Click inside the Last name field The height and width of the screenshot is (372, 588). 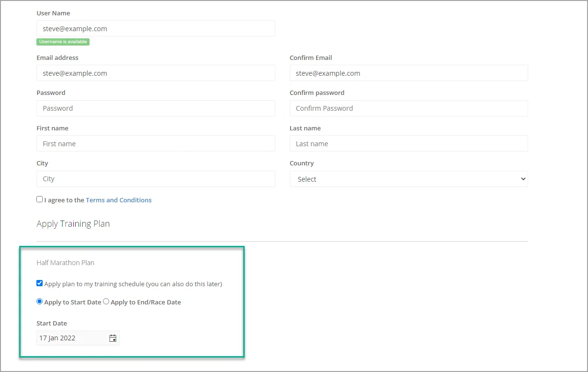coord(408,143)
